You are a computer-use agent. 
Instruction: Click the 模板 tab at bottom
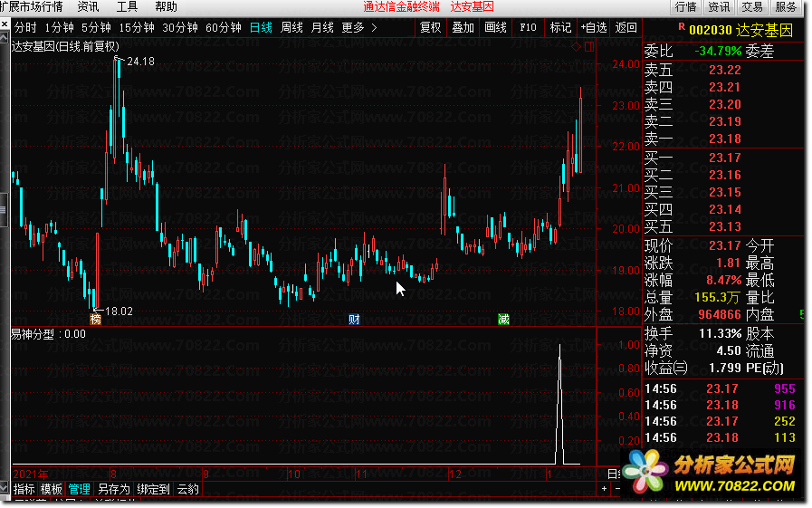pos(52,489)
